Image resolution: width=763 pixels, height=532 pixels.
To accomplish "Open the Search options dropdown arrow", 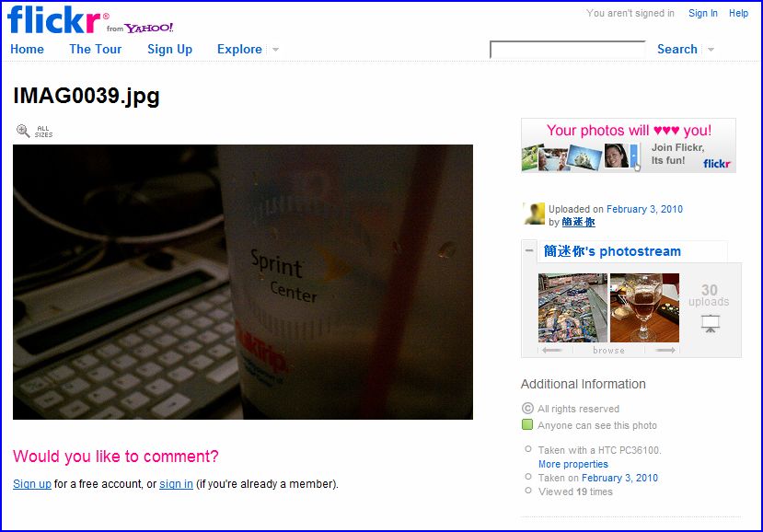I will (x=711, y=50).
